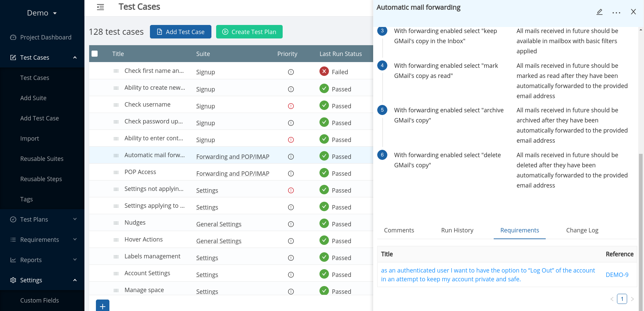Open the Change Log tab
The image size is (644, 311).
click(582, 230)
